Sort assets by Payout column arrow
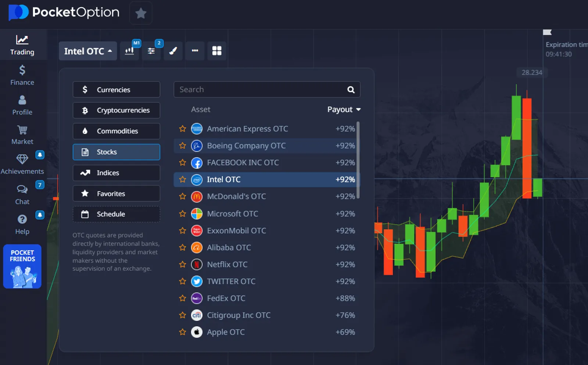The image size is (588, 365). pyautogui.click(x=358, y=110)
